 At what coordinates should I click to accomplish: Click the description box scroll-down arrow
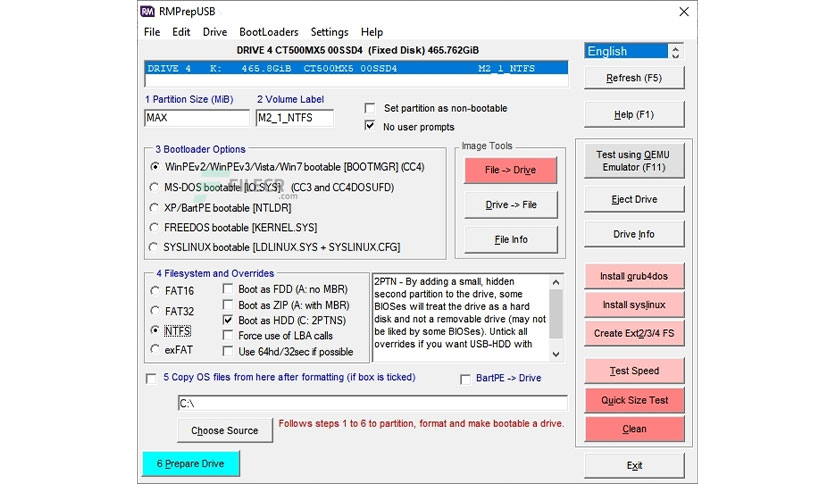click(x=556, y=354)
